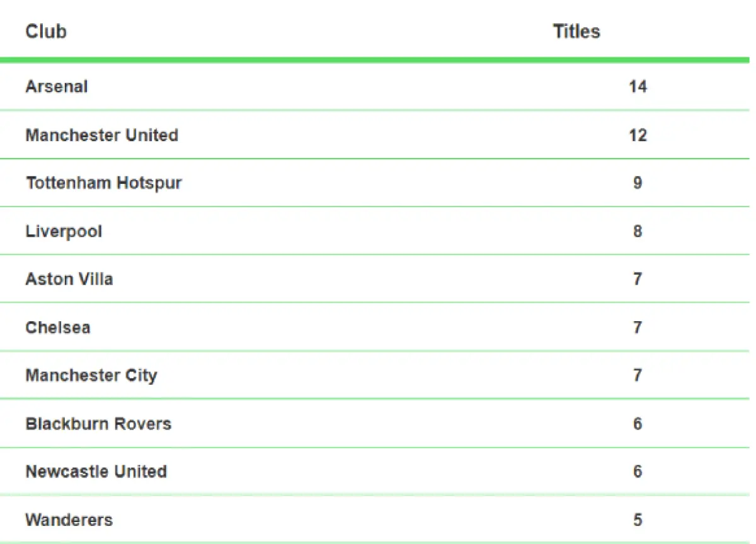Click the Wanderers club name

(x=69, y=520)
